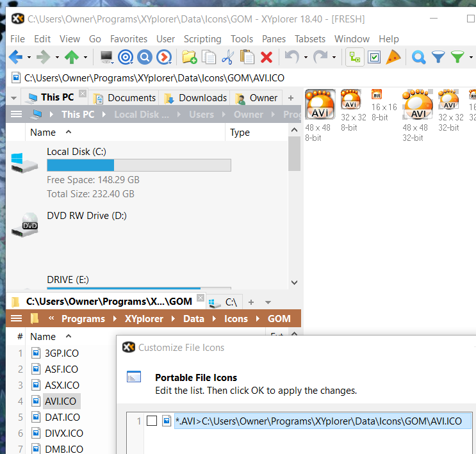Click the orange Recent Locations icon

pos(164,57)
